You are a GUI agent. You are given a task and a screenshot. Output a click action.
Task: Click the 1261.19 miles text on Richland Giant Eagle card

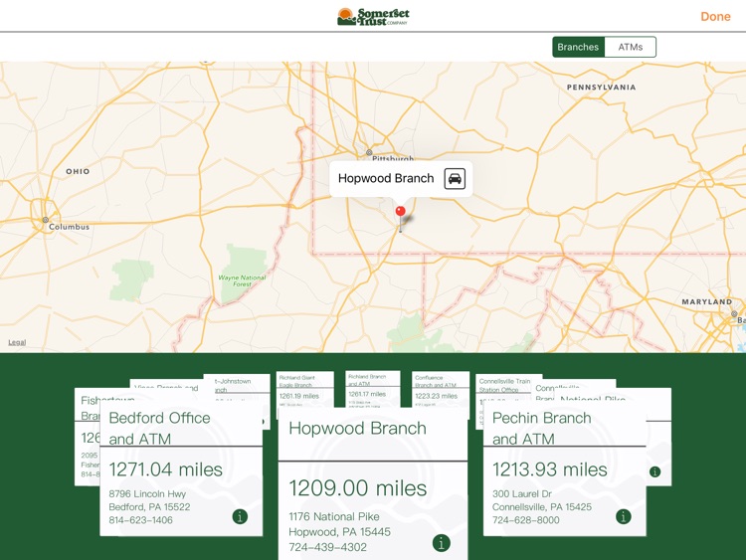click(298, 396)
